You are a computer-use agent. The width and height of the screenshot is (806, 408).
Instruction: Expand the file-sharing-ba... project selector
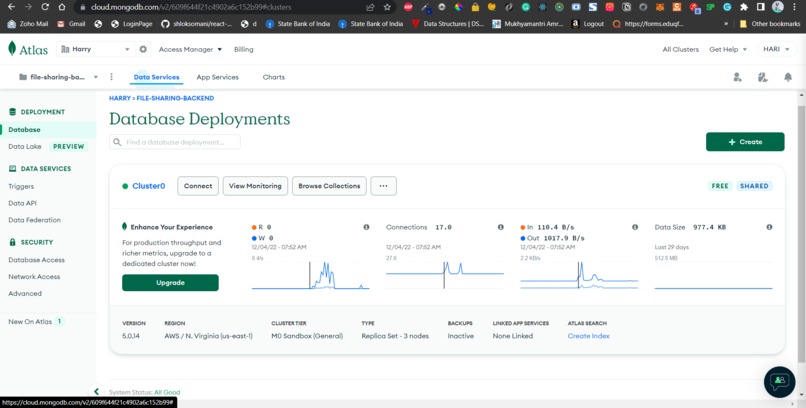point(58,77)
